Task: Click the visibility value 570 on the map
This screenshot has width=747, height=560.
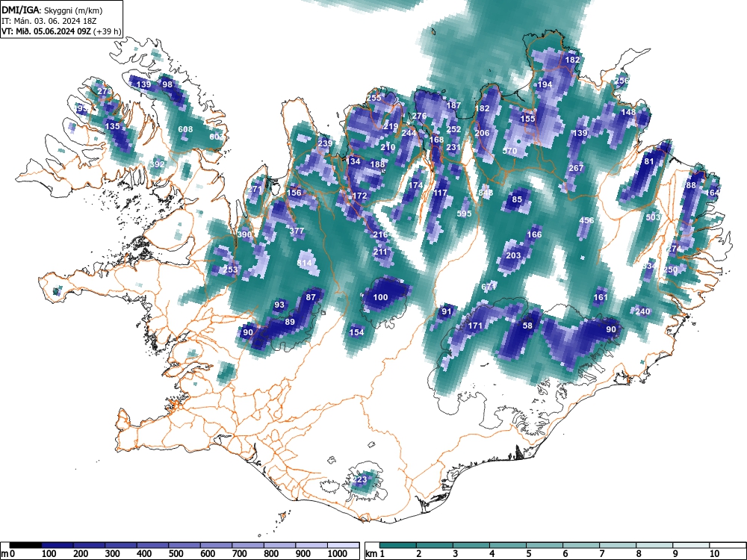Action: [x=509, y=151]
